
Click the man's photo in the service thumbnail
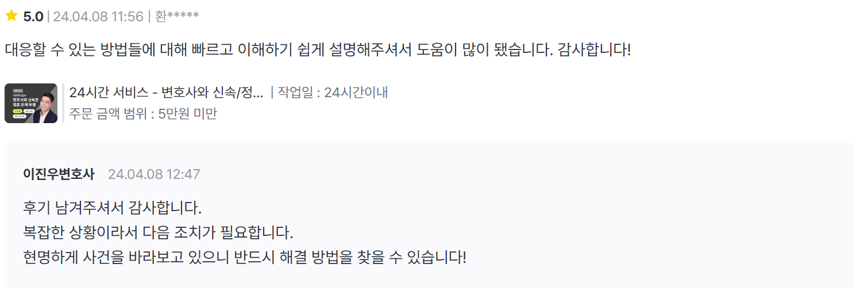pyautogui.click(x=46, y=108)
